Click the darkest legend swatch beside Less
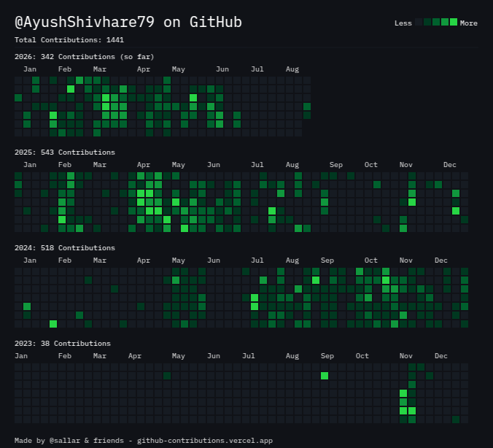The width and height of the screenshot is (493, 448). tap(419, 22)
